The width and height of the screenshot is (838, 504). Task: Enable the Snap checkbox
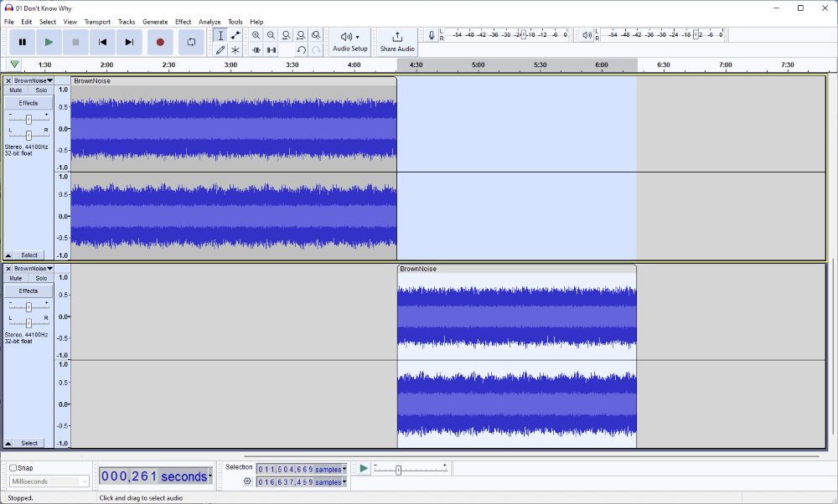click(x=13, y=468)
